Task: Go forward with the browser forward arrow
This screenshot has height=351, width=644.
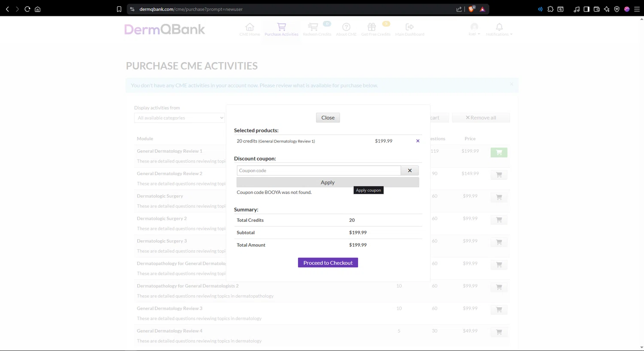Action: [x=17, y=9]
